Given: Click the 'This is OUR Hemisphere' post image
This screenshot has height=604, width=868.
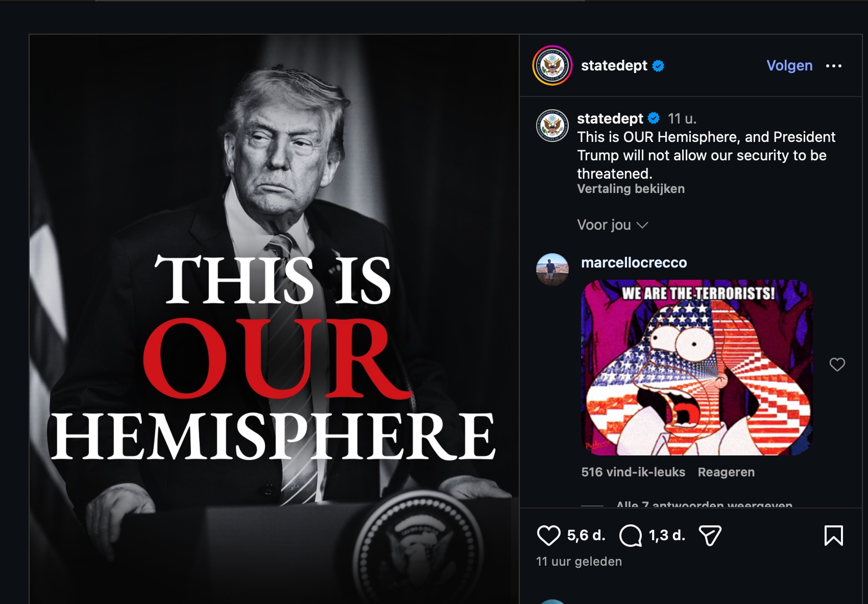Looking at the screenshot, I should pos(274,320).
